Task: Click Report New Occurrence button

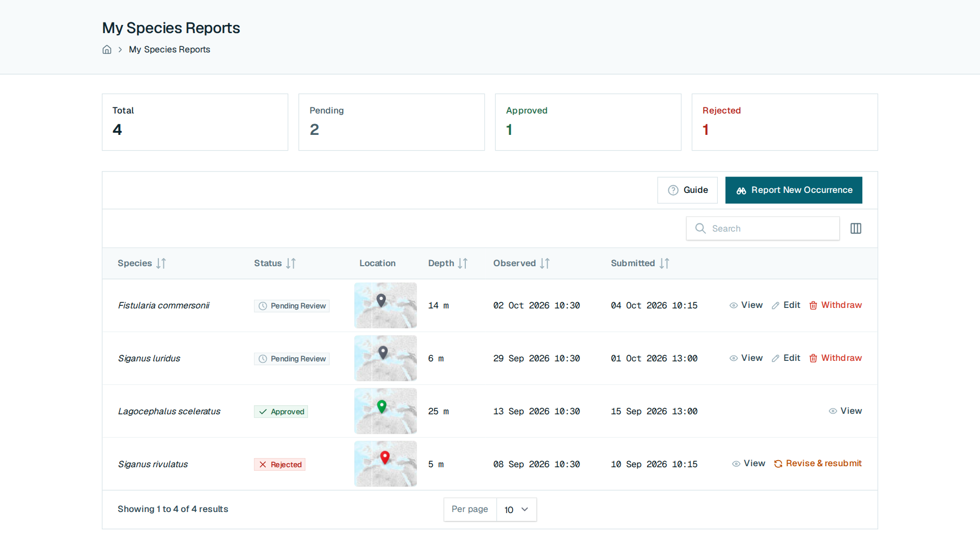Action: click(x=794, y=190)
